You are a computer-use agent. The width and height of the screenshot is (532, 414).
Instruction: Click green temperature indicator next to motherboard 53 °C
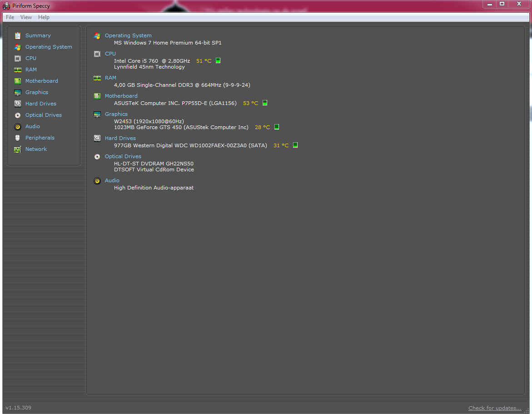[x=265, y=103]
